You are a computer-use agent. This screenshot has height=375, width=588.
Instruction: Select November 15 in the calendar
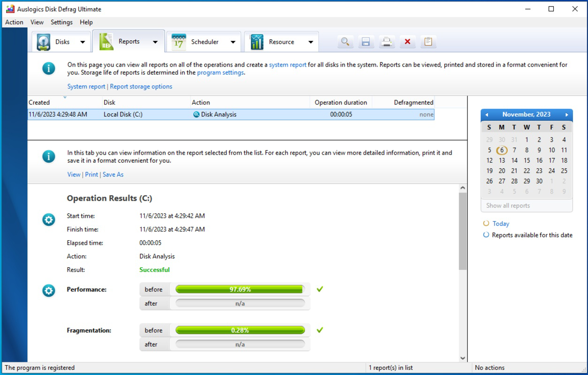pos(527,160)
